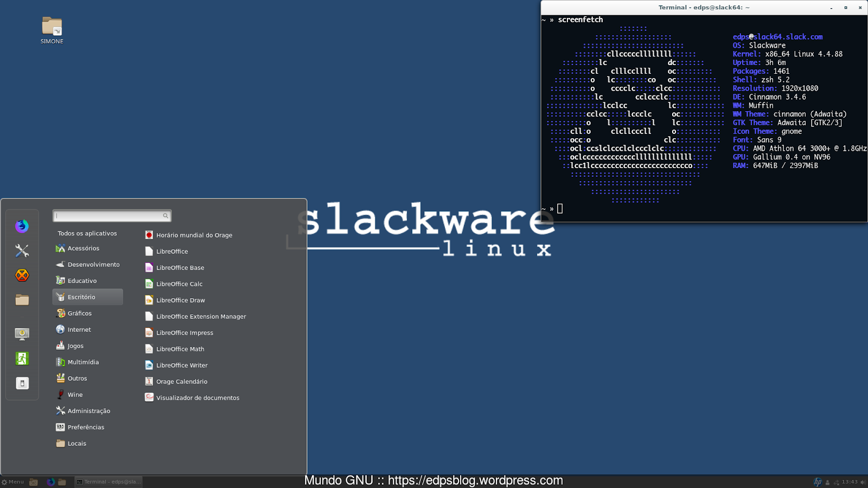
Task: Close the Terminal window
Action: coord(860,8)
